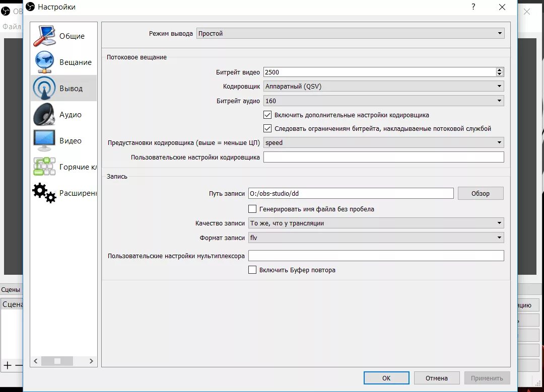Viewport: 544px width, 392px height.
Task: Click the help question mark in title bar
Action: tap(473, 7)
